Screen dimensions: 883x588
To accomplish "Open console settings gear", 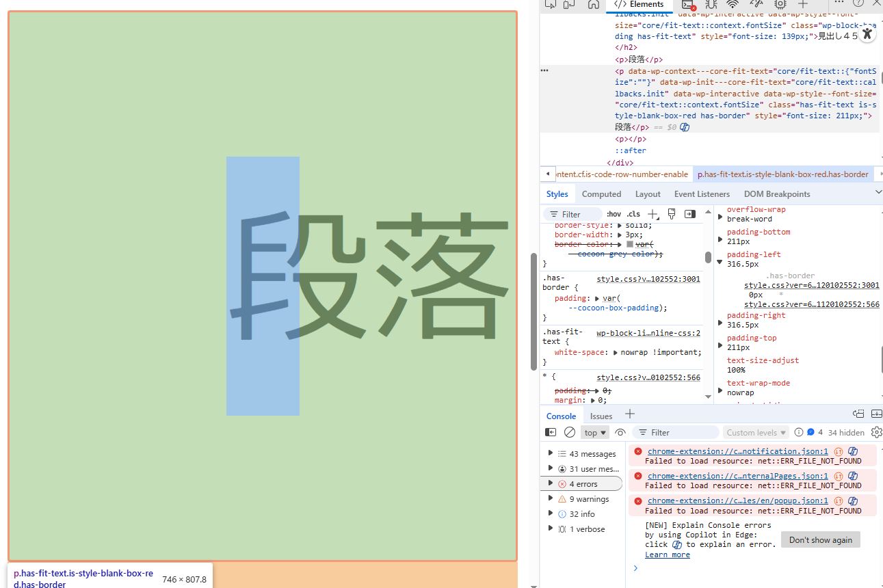I will [876, 432].
